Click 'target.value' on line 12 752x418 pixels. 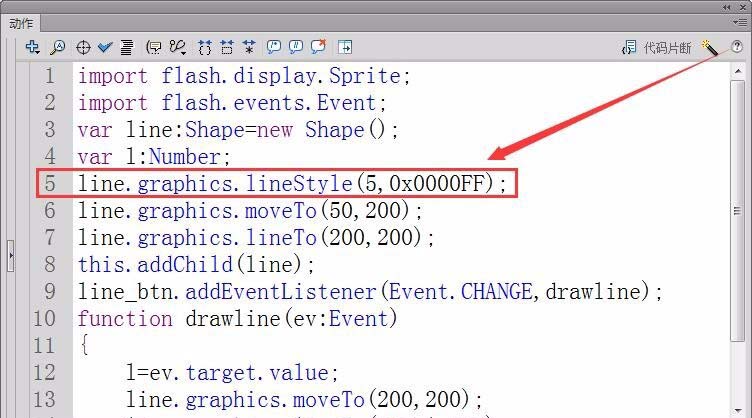tap(257, 372)
